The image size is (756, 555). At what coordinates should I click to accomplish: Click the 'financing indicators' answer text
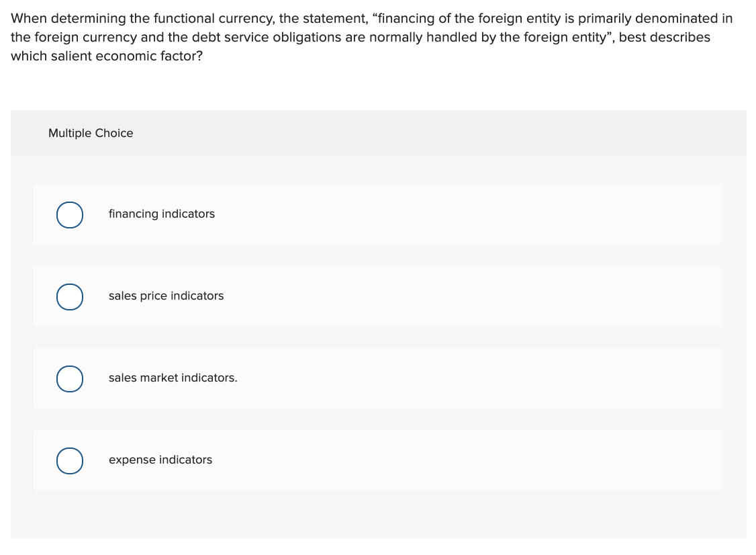[162, 214]
